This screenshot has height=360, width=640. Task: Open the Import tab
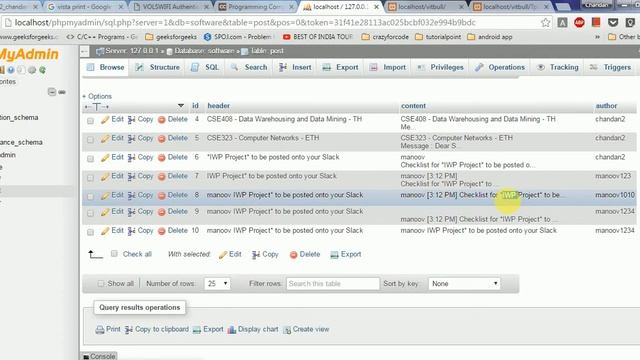(x=388, y=67)
